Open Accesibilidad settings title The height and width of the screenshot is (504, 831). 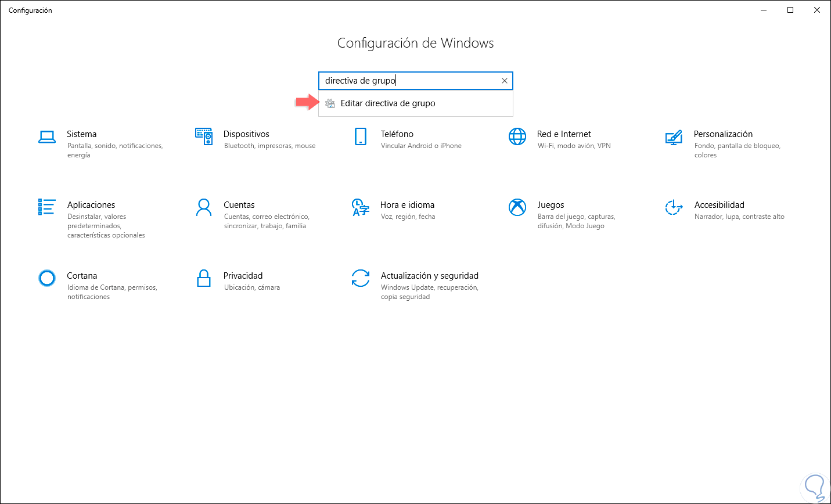click(719, 205)
